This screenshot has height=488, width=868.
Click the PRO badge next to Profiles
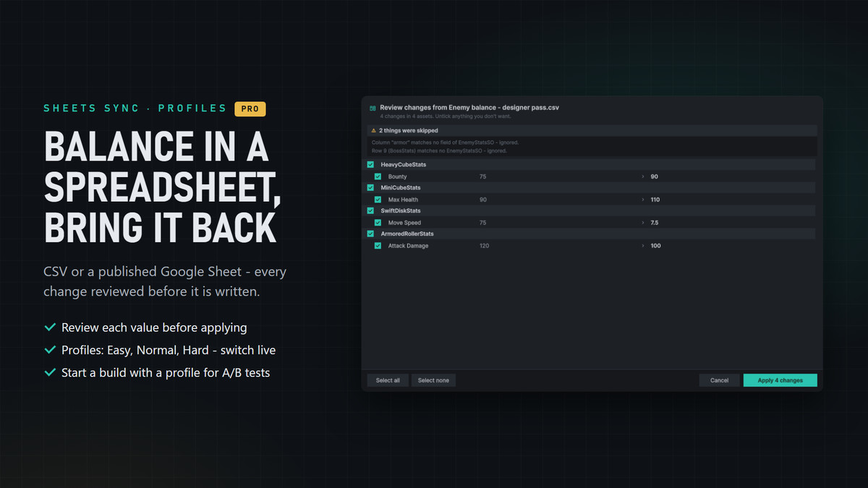click(x=250, y=108)
